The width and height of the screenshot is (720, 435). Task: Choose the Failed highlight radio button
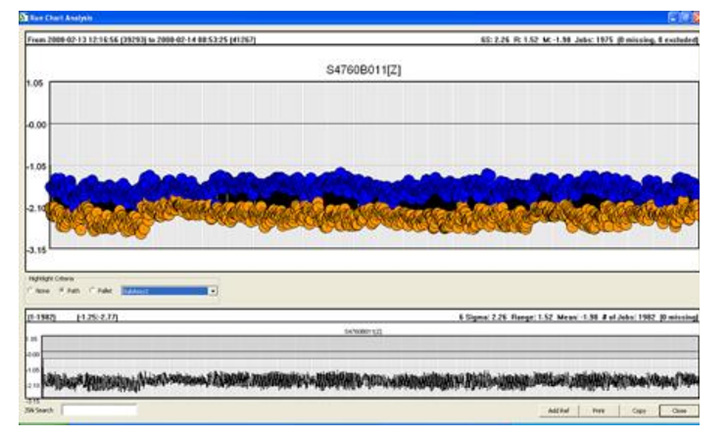click(x=93, y=292)
